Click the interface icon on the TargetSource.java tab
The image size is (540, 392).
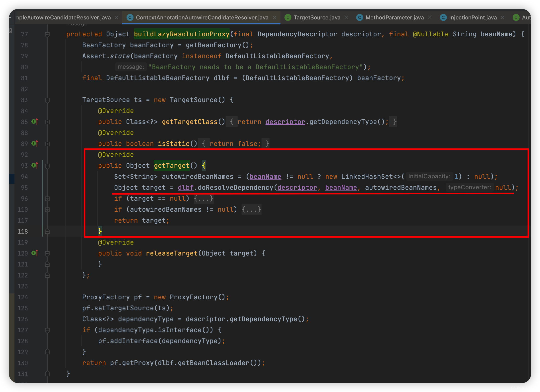[x=288, y=17]
